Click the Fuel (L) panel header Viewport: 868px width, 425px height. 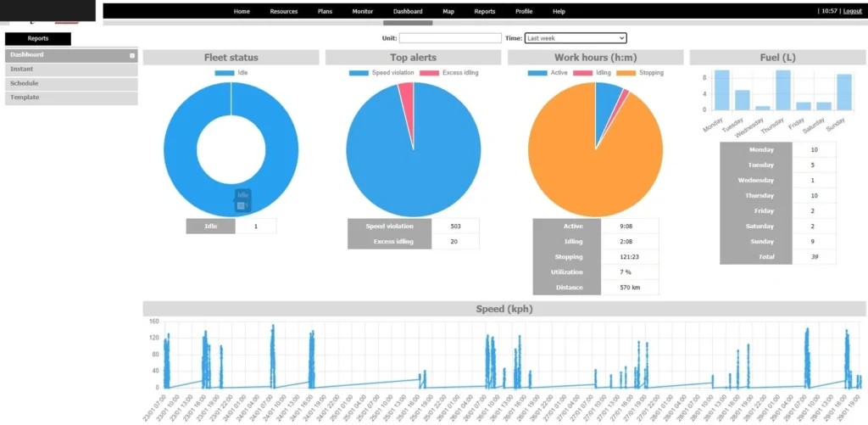coord(777,58)
